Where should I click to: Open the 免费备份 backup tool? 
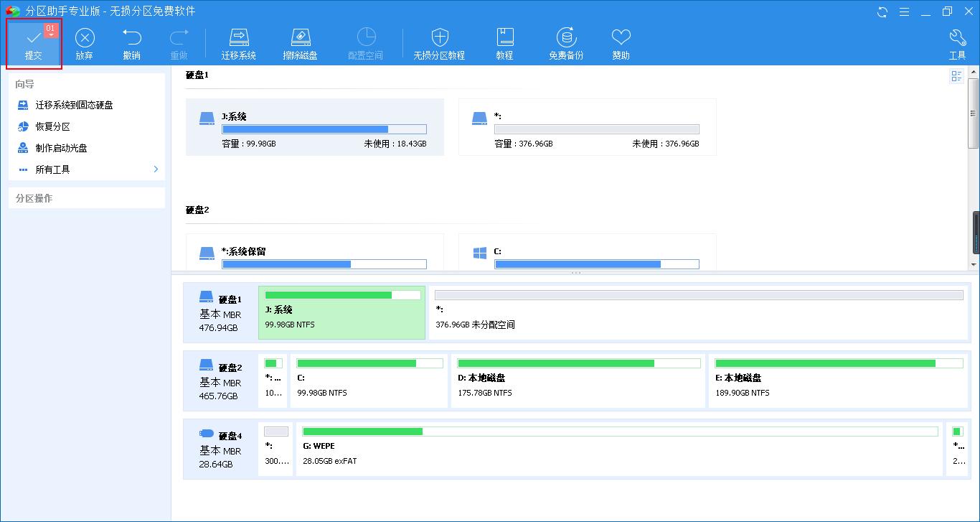pos(565,42)
